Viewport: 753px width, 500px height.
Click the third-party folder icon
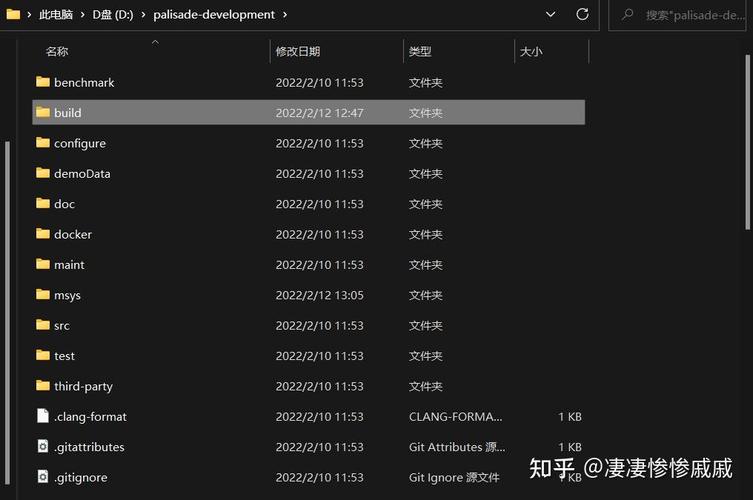(x=43, y=385)
